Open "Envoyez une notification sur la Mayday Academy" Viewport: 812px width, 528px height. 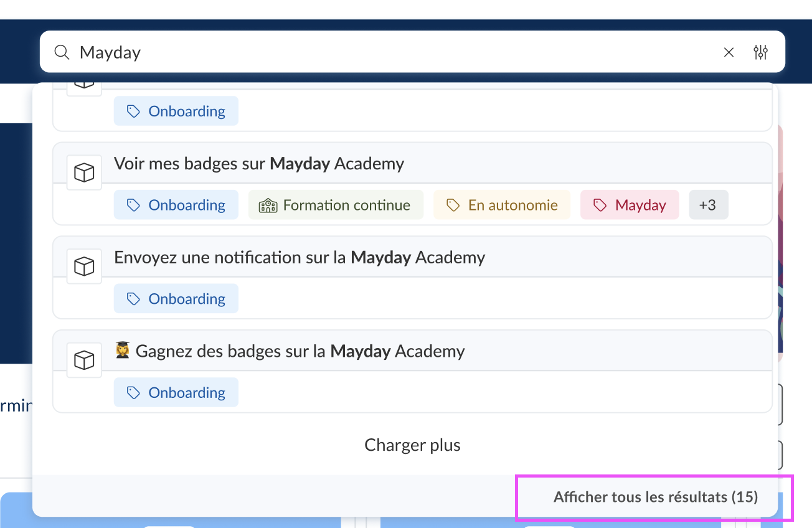pyautogui.click(x=300, y=258)
